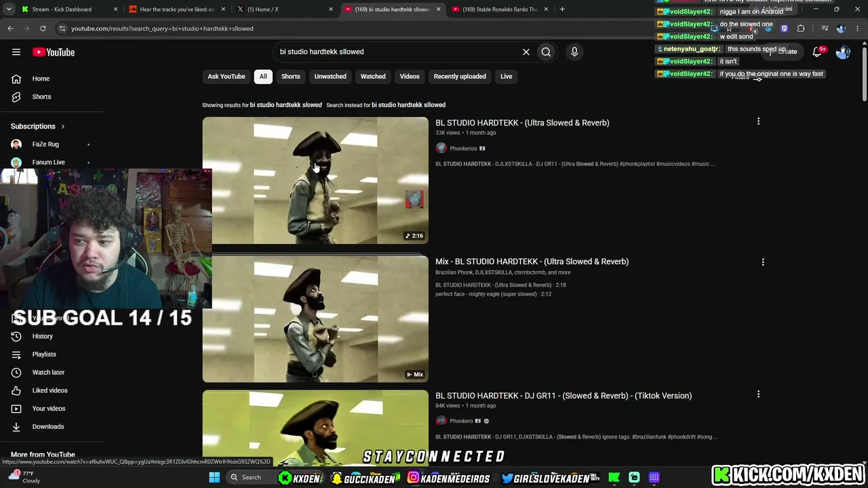Filter results by Unwatched
This screenshot has height=488, width=868.
point(330,77)
